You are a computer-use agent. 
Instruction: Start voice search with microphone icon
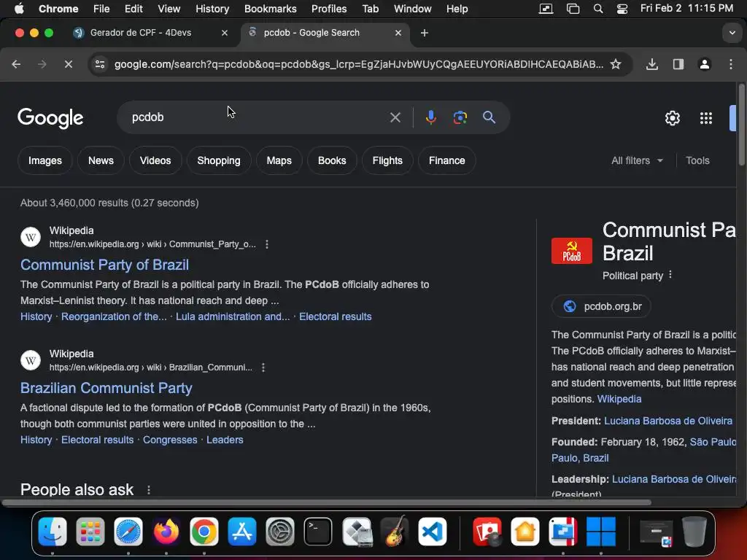[430, 117]
